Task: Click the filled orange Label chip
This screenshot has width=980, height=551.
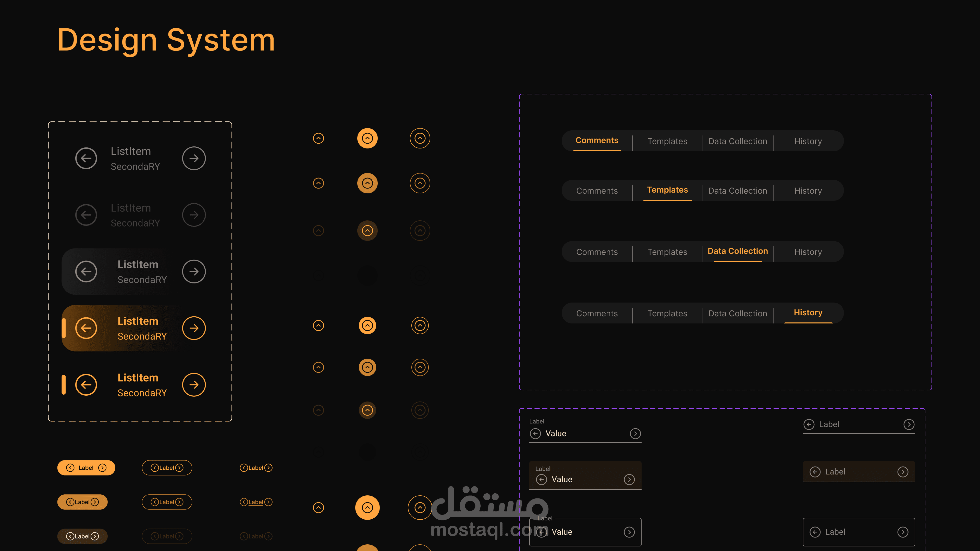Action: (x=86, y=468)
